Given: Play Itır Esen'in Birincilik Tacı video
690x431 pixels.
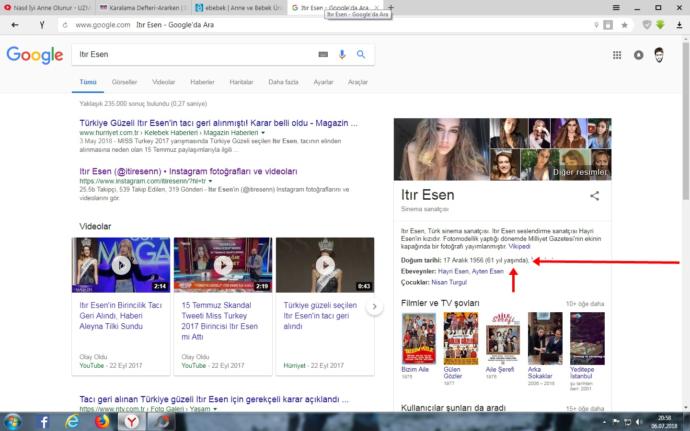Looking at the screenshot, I should 121,265.
